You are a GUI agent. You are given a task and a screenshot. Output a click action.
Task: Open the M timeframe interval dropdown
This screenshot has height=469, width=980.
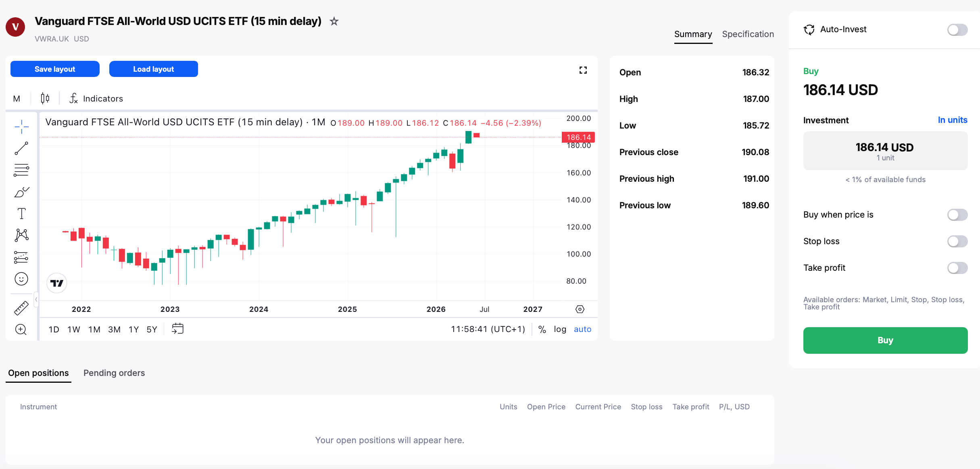pos(17,98)
